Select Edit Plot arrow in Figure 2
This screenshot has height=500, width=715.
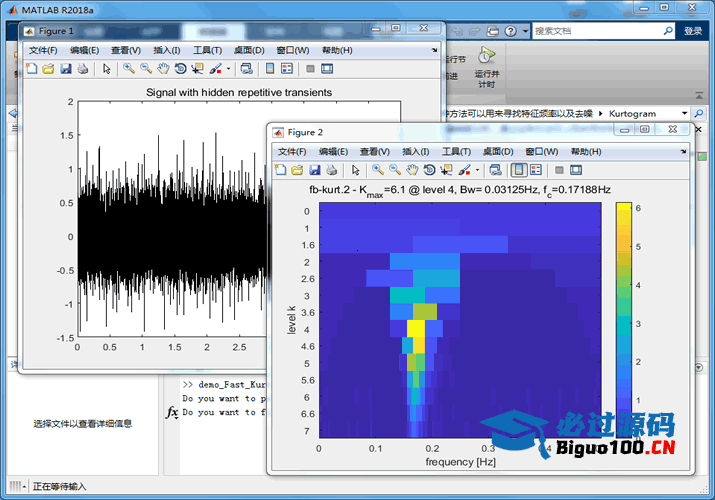pyautogui.click(x=356, y=170)
